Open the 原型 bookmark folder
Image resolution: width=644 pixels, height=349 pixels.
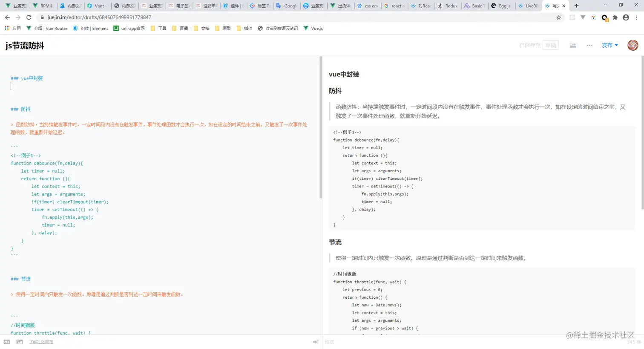click(x=223, y=28)
